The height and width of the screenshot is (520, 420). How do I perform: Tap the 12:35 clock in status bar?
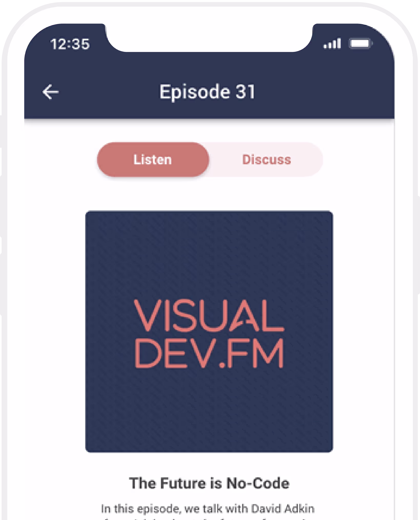point(70,44)
